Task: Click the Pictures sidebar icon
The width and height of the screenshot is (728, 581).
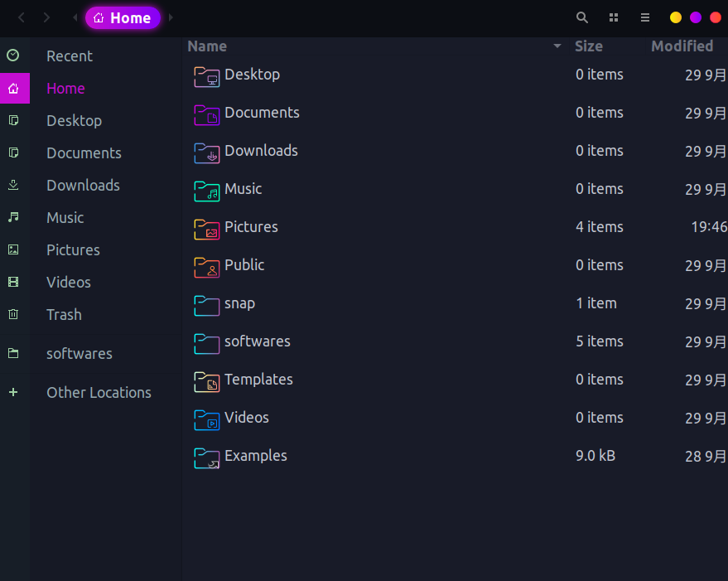Action: tap(13, 249)
